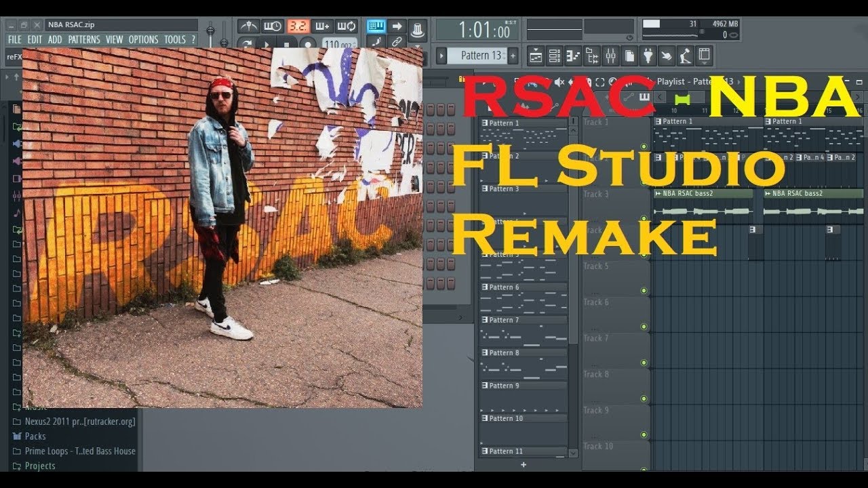The width and height of the screenshot is (868, 488).
Task: Mute Track 8 via its green dot
Action: point(644,399)
